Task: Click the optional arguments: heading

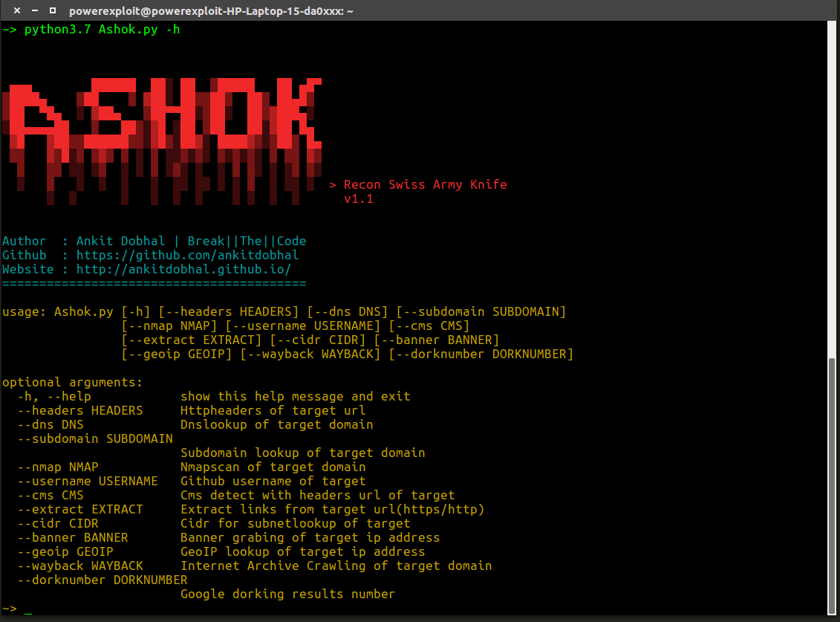Action: (72, 382)
